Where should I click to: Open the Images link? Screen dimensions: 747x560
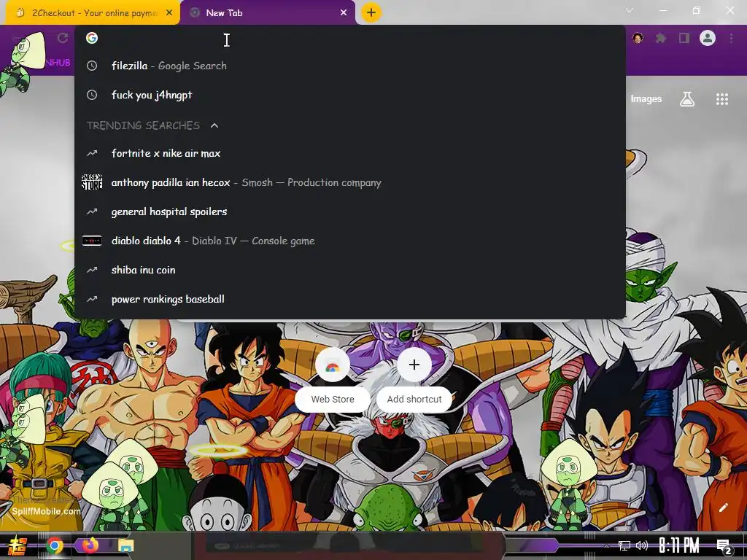point(646,99)
